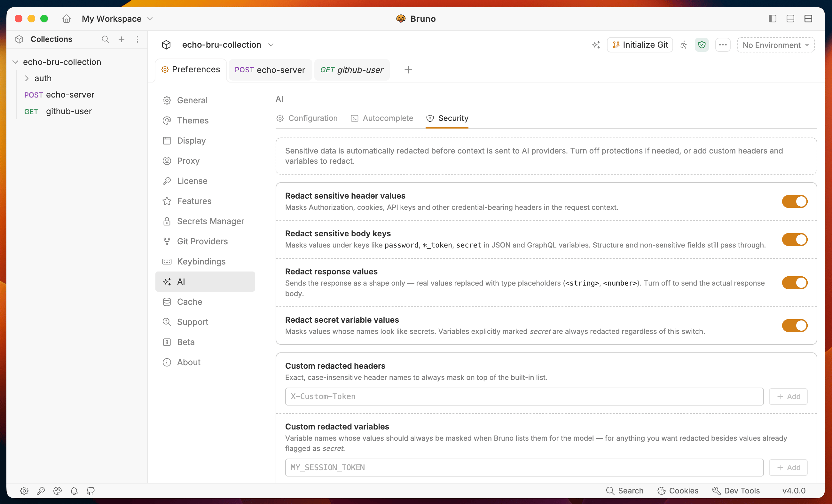Toggle the left sidebar layout icon
The height and width of the screenshot is (504, 832).
tap(772, 19)
